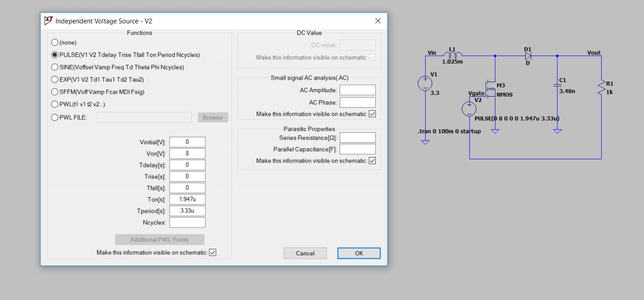Screen dimensions: 644x300
Task: Click the 3.3 value of source V1
Action: click(435, 93)
